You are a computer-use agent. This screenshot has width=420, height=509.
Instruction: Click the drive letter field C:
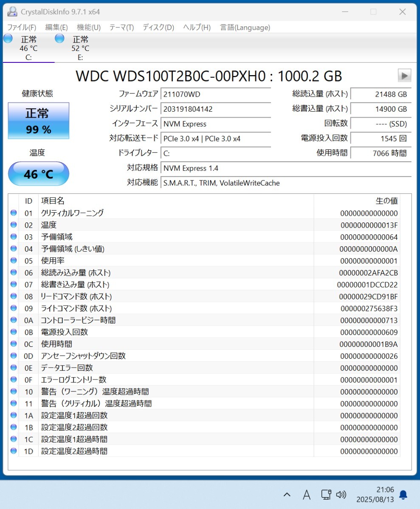click(x=216, y=153)
